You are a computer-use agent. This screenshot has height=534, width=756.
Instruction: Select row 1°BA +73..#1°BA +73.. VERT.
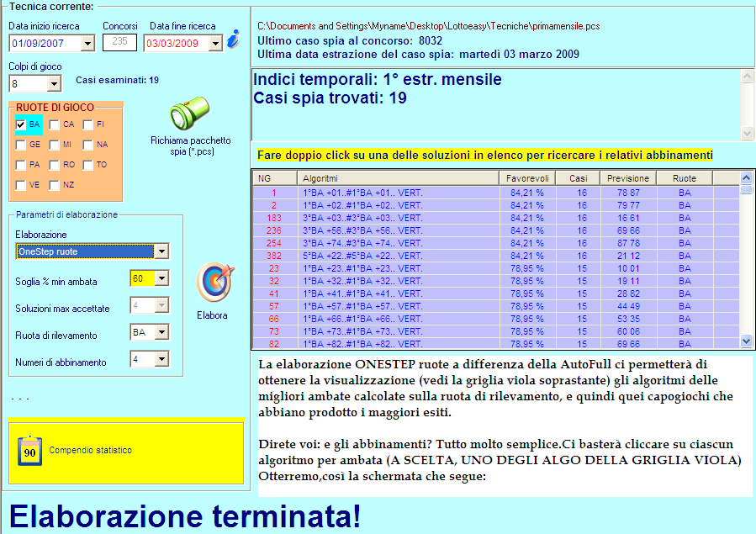click(496, 331)
